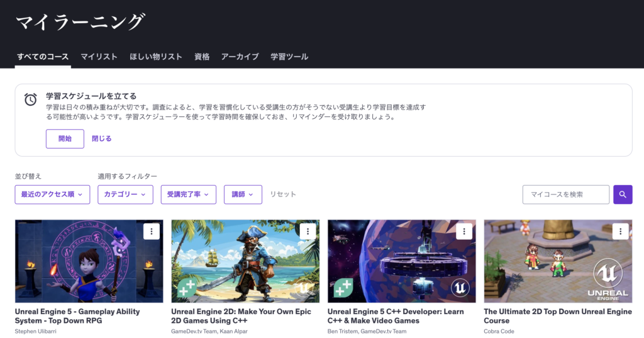Click title The Ultimate 2D Top Down Unreal Engine Course
Viewport: 644px width, 338px height.
[558, 316]
